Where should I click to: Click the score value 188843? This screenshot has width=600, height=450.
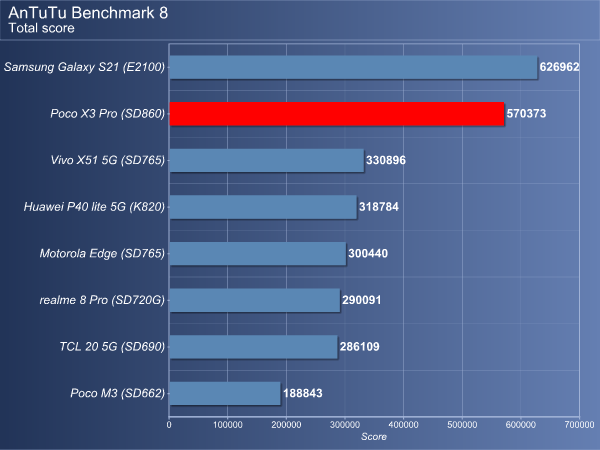click(302, 394)
